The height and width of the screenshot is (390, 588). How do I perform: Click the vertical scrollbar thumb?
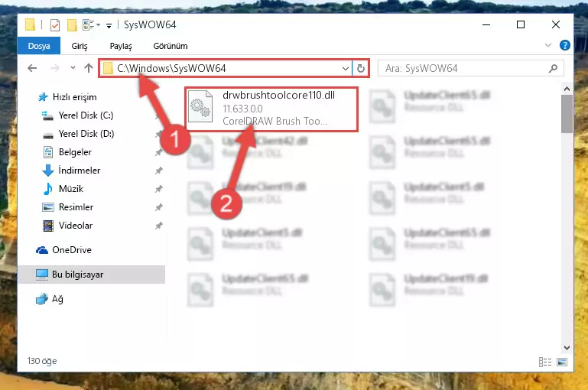tap(567, 114)
